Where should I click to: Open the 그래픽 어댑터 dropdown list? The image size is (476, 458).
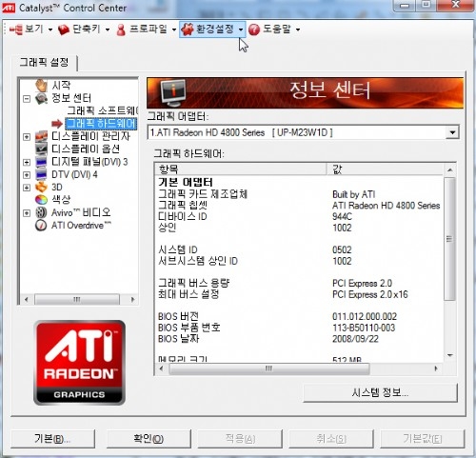(x=452, y=132)
